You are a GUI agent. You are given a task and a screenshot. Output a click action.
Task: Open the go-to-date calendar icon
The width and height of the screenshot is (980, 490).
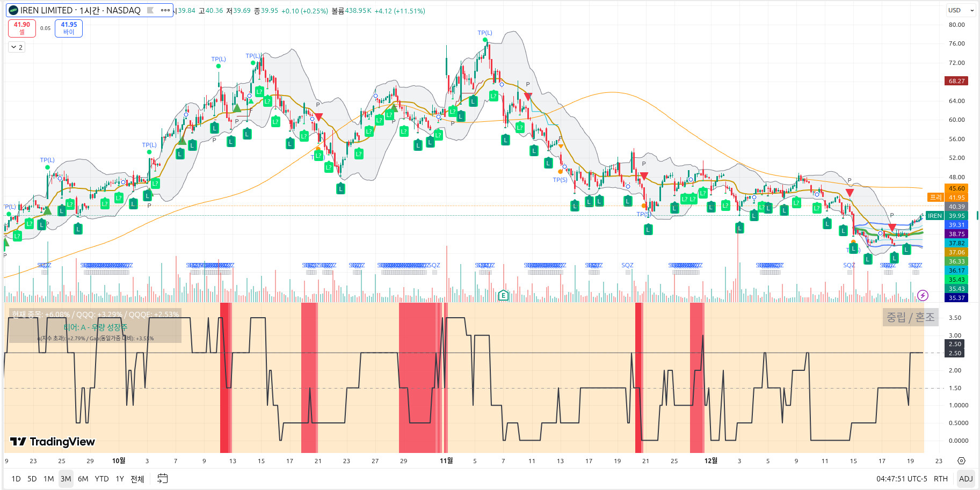[162, 478]
